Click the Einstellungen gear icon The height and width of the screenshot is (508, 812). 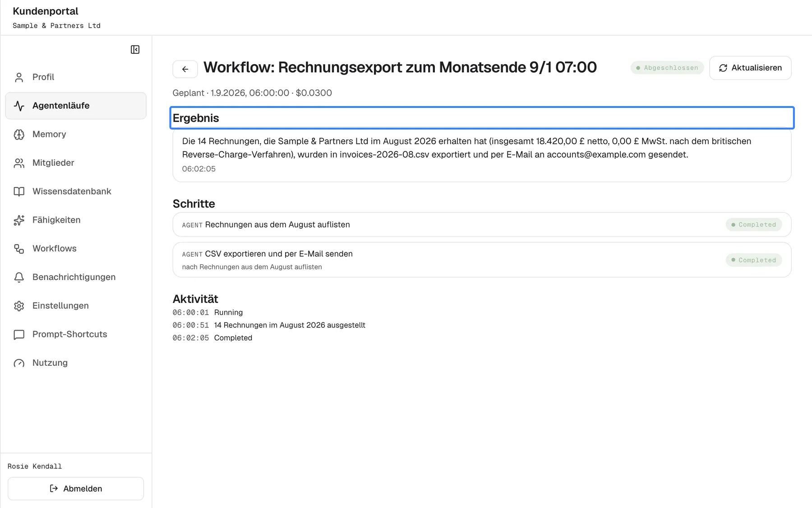19,306
